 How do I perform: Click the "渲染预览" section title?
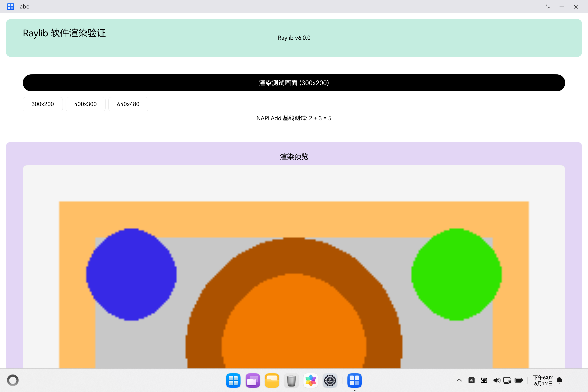click(x=294, y=156)
